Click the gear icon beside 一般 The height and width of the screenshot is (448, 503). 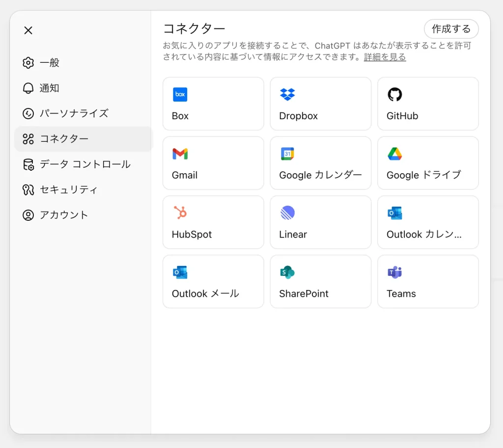pyautogui.click(x=28, y=63)
